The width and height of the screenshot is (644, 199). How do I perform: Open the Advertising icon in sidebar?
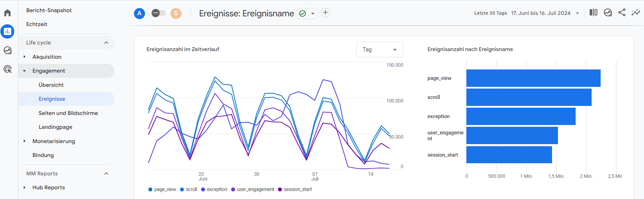8,69
